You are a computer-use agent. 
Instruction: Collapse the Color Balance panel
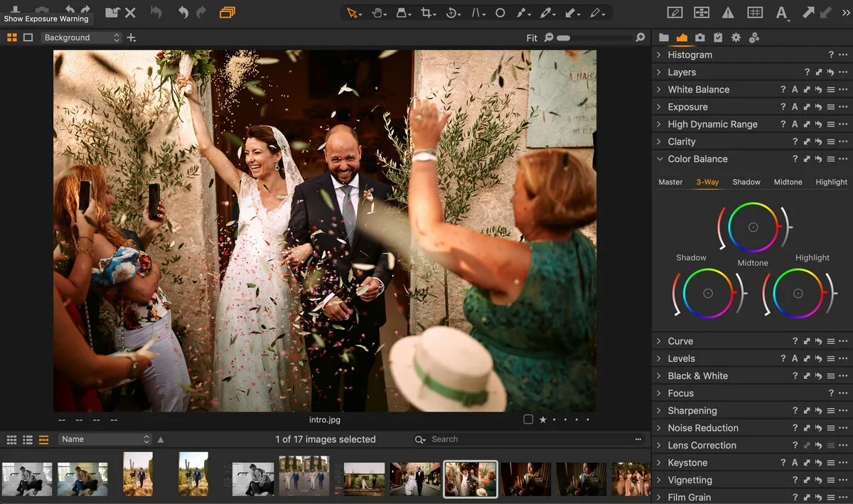pos(660,159)
